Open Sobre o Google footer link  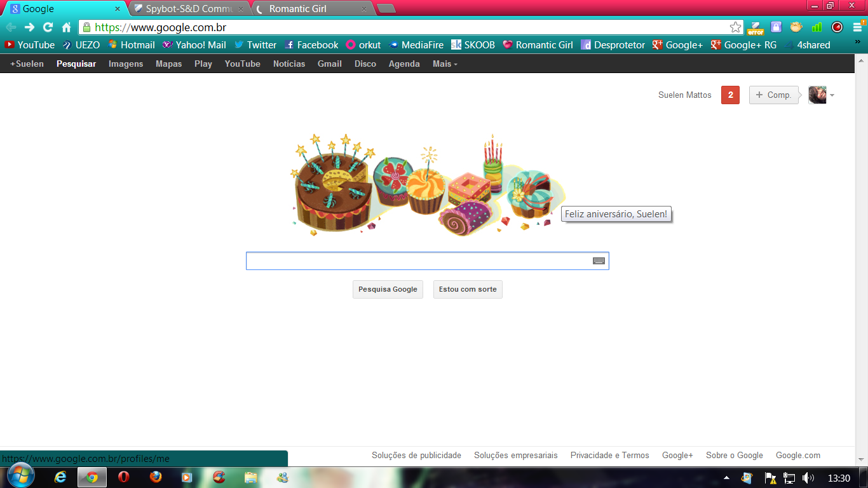click(x=734, y=455)
